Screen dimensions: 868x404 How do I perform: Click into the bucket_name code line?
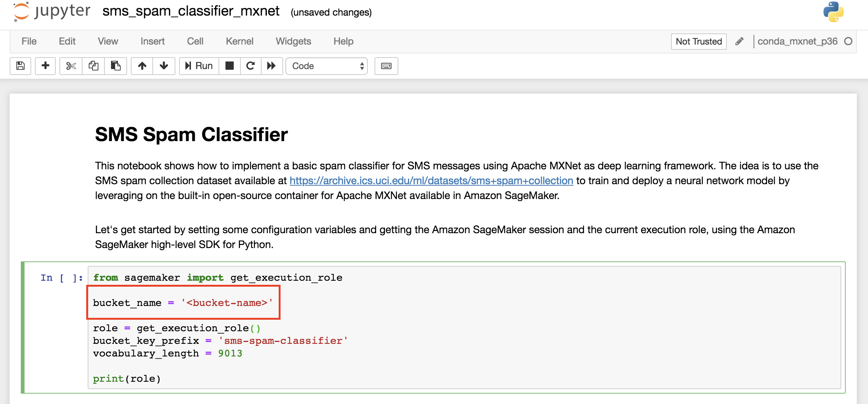coord(183,303)
